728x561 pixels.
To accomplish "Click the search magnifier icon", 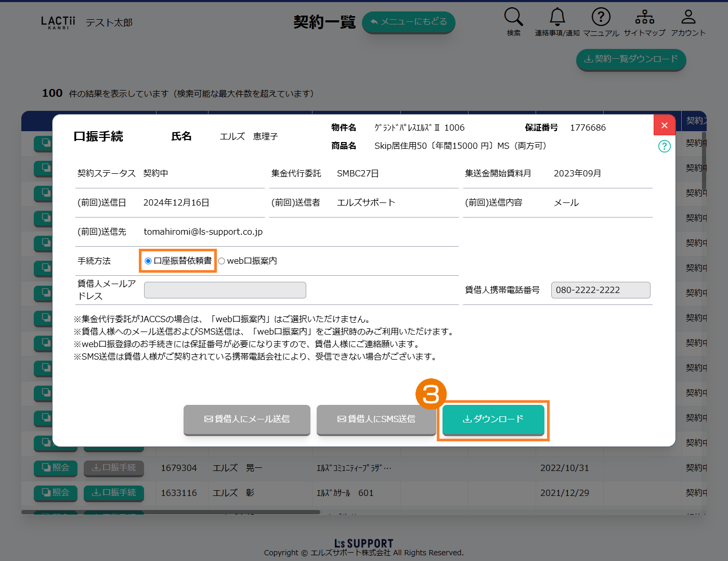I will tap(513, 17).
